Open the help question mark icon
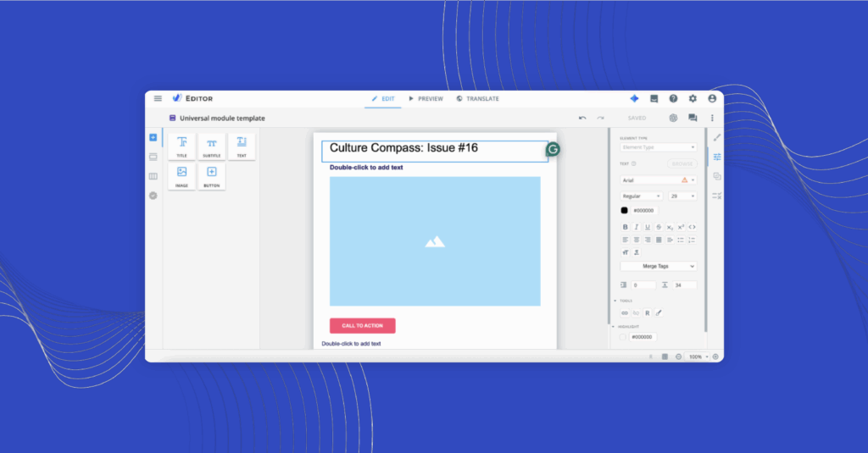The height and width of the screenshot is (453, 868). coord(673,98)
